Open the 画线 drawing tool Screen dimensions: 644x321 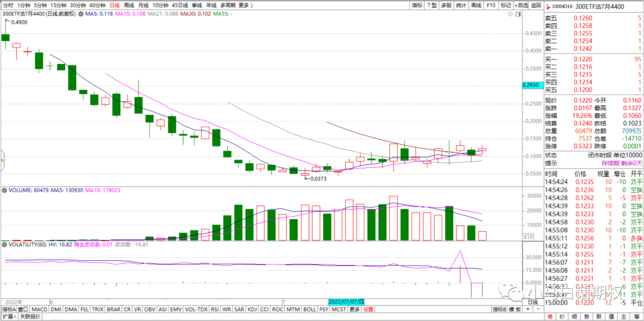click(476, 5)
